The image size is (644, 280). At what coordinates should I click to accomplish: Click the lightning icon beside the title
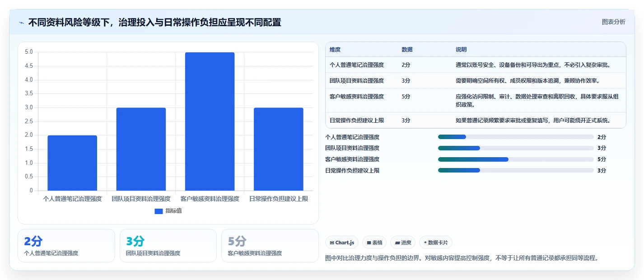pos(21,22)
